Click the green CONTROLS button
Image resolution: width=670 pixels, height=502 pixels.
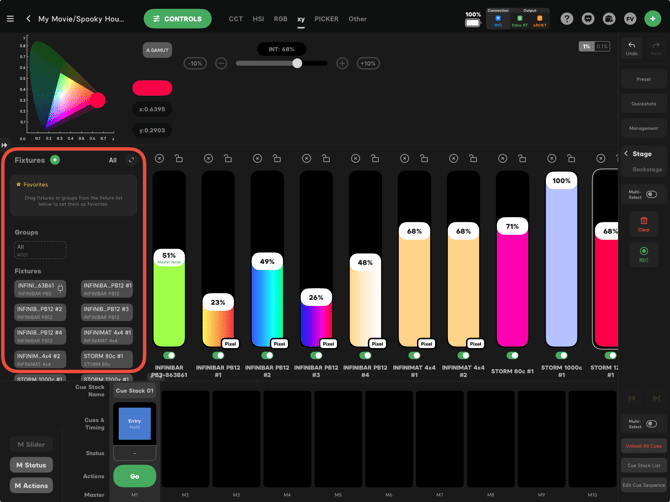(177, 19)
